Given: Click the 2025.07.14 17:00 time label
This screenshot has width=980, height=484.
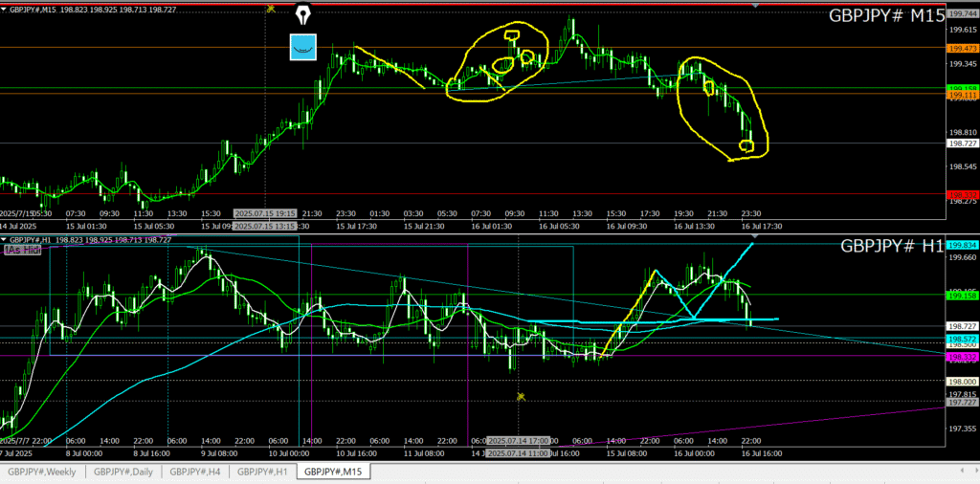Looking at the screenshot, I should pos(519,440).
